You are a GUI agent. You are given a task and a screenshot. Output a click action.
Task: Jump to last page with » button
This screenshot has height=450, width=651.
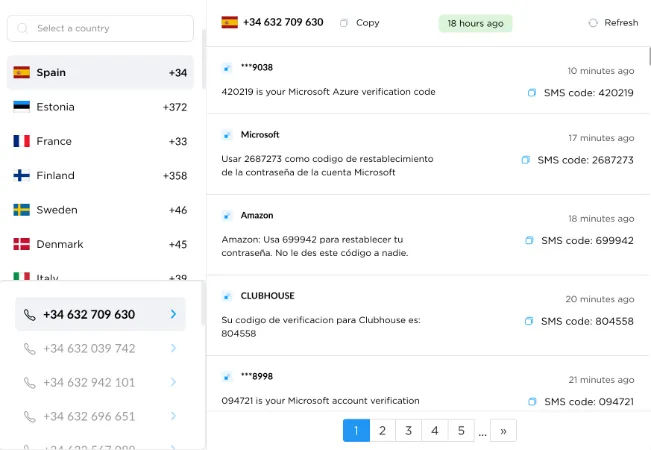pyautogui.click(x=503, y=430)
